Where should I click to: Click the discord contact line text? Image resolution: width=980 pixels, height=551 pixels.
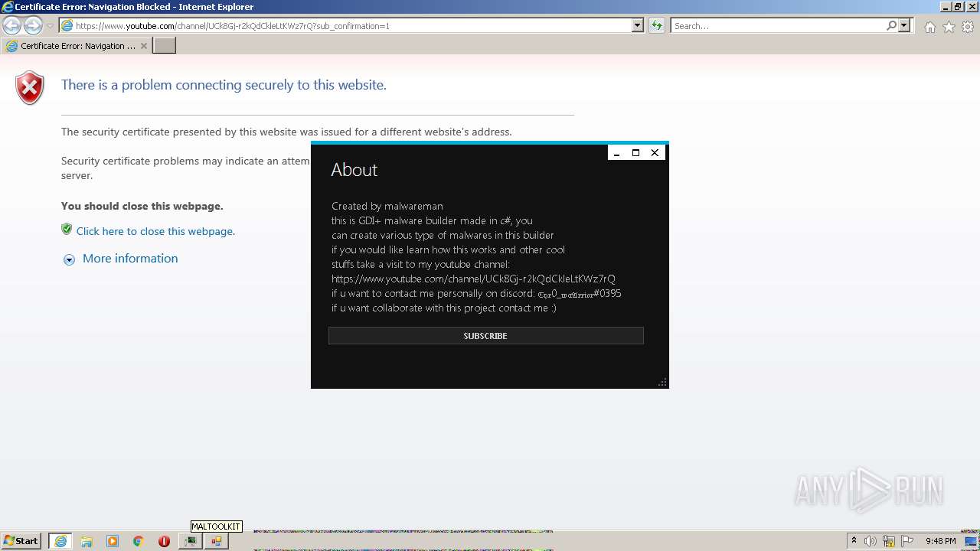476,294
